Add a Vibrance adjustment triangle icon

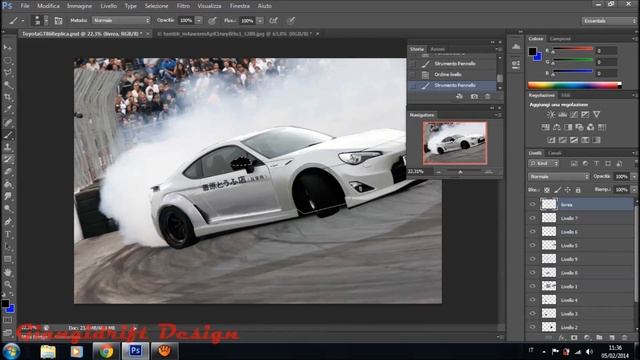tap(596, 115)
